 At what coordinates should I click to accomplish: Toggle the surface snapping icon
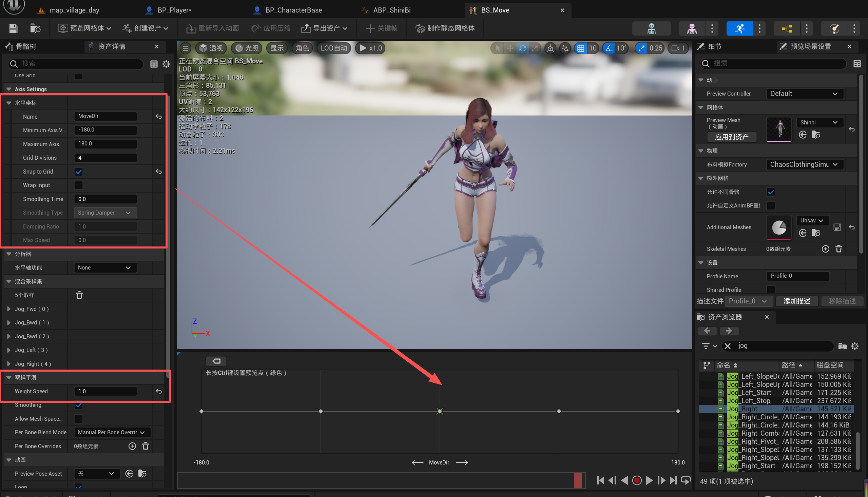[565, 48]
